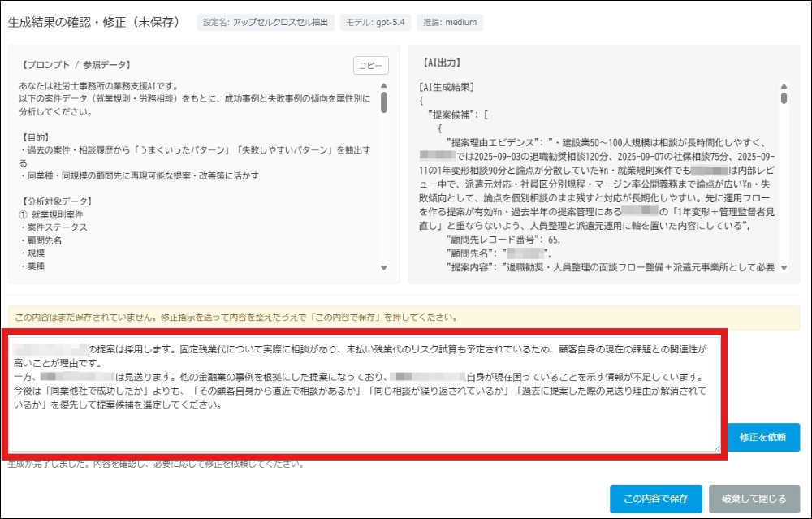This screenshot has width=812, height=519.
Task: Click the "提案候補": [ line
Action: [x=458, y=115]
